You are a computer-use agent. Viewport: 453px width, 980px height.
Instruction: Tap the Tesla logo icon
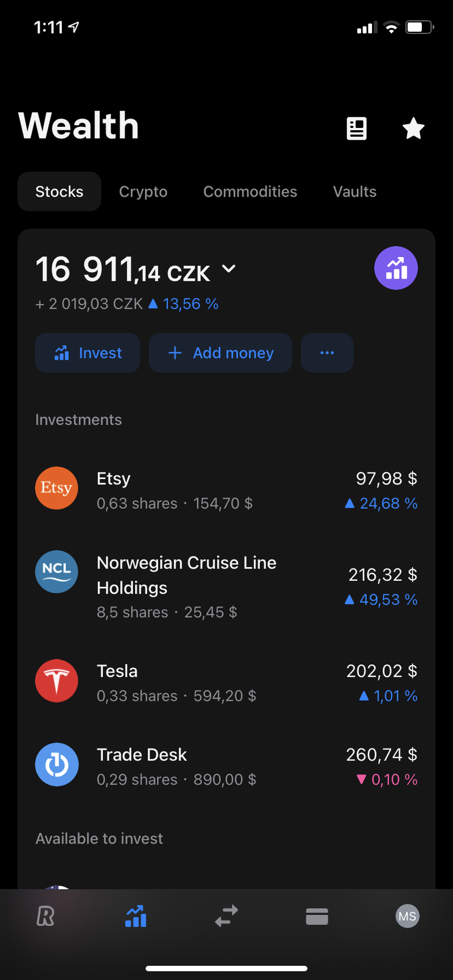(x=57, y=681)
